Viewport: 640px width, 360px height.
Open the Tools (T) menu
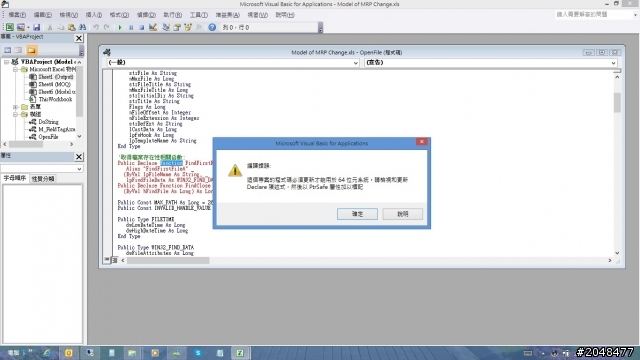(x=198, y=15)
